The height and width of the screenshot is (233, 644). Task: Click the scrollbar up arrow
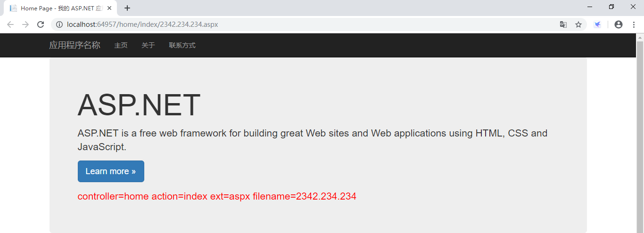[640, 37]
